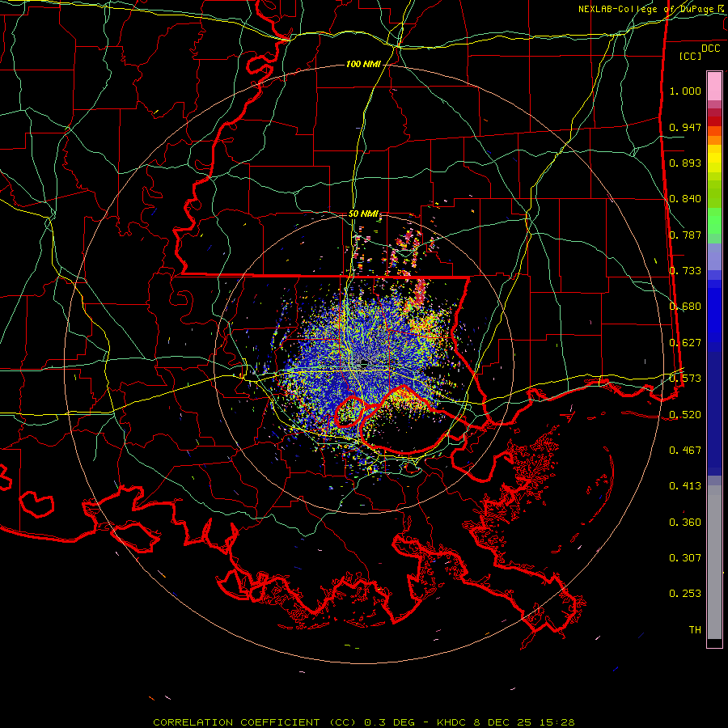Select the 0.893 scale value
The image size is (728, 728).
tap(685, 163)
